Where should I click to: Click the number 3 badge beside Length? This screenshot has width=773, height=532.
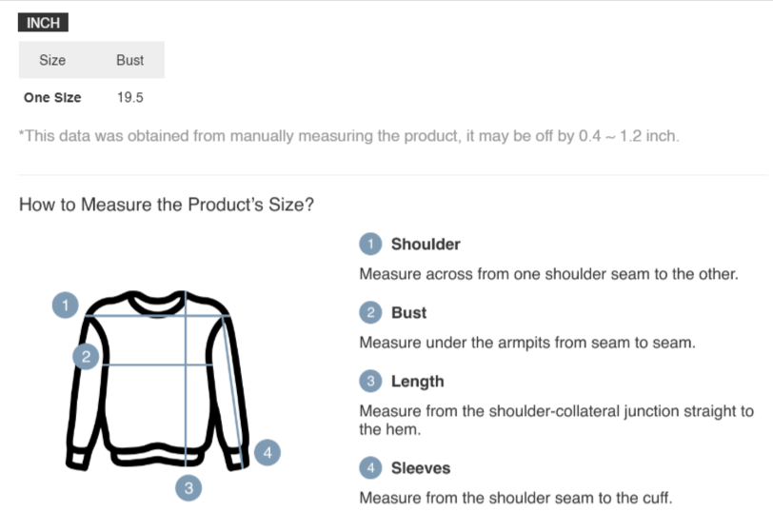370,382
